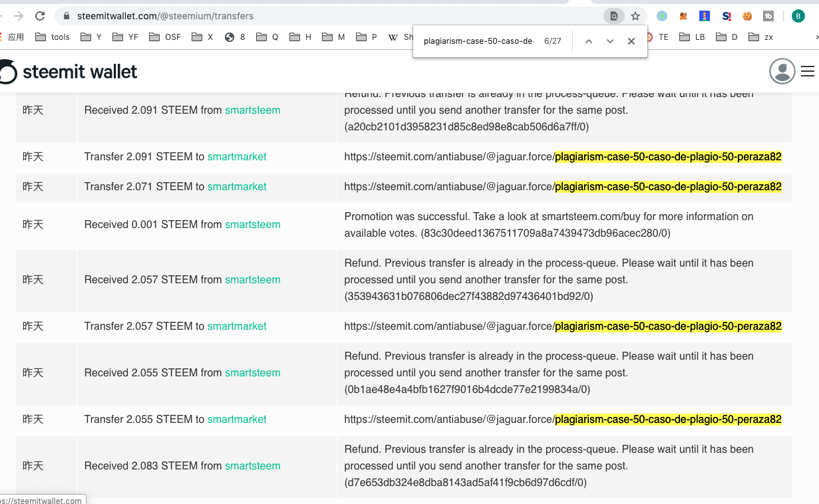Screen dimensions: 819x504
Task: Open smartsteem link in Received 0.001 row
Action: tap(253, 224)
